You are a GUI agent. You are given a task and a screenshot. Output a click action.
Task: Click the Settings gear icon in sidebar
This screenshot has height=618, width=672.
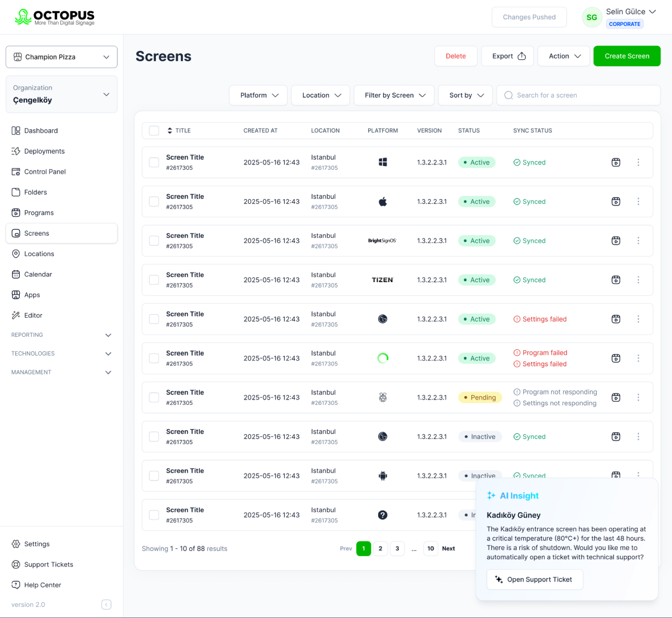[16, 544]
